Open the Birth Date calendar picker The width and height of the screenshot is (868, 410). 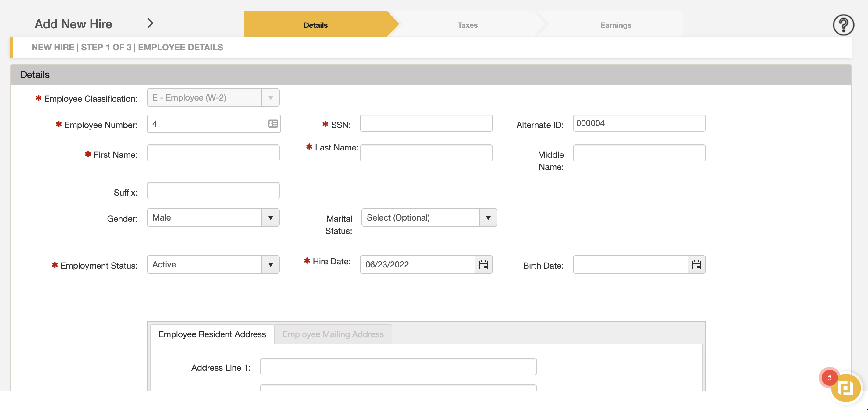tap(696, 264)
